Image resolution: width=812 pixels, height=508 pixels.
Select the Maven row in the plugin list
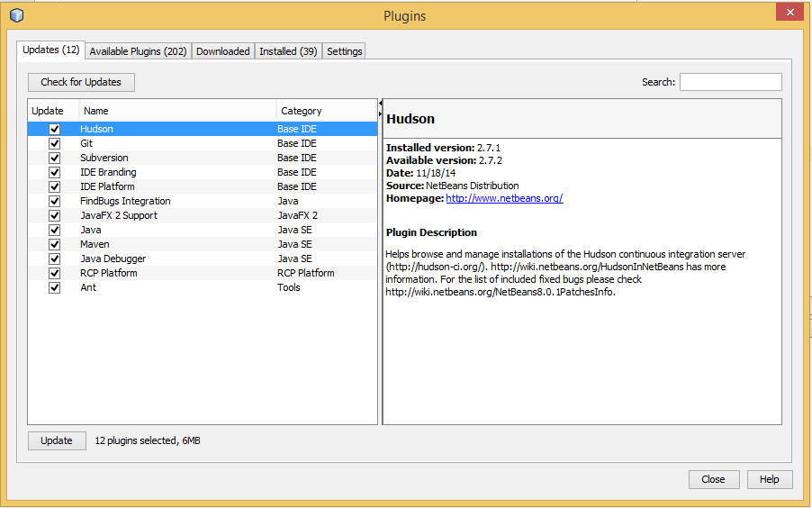(x=95, y=244)
